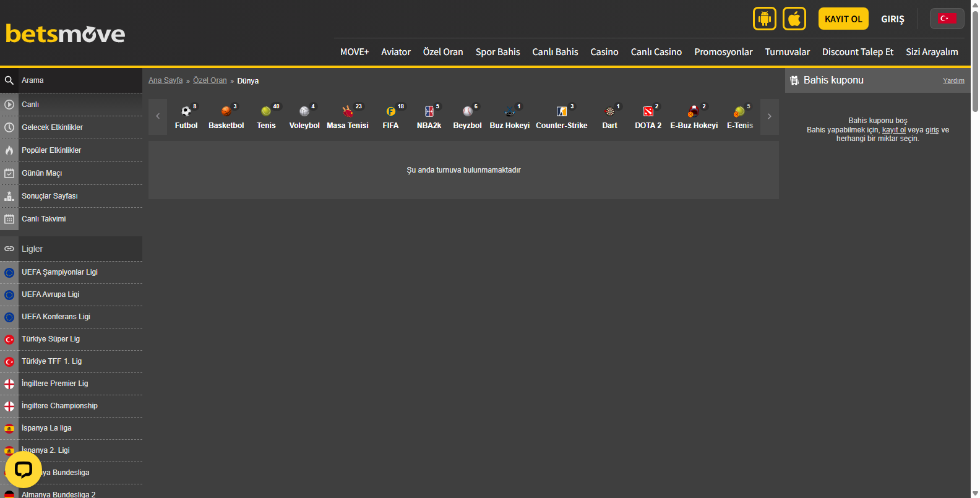Click the Dünya breadcrumb text

(248, 81)
